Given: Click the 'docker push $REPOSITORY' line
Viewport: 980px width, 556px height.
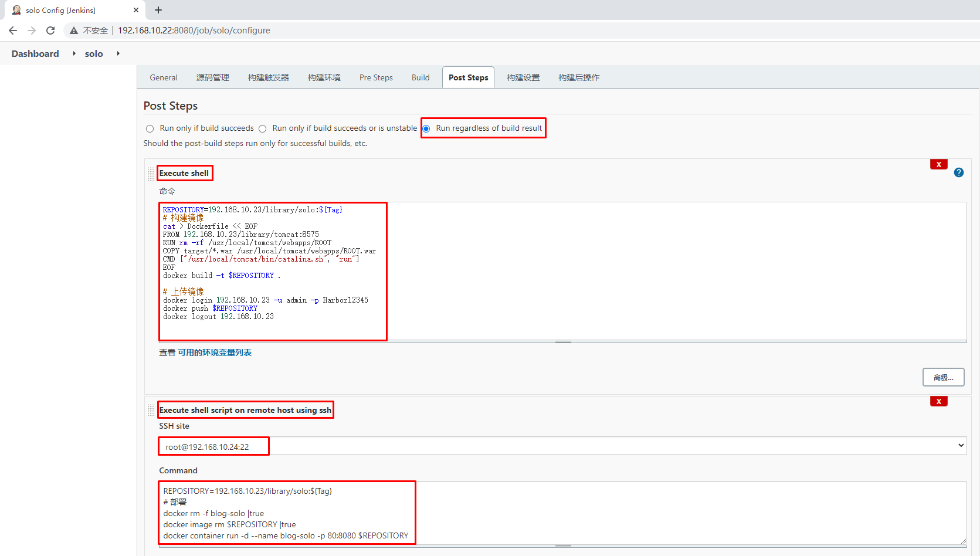Looking at the screenshot, I should coord(210,308).
